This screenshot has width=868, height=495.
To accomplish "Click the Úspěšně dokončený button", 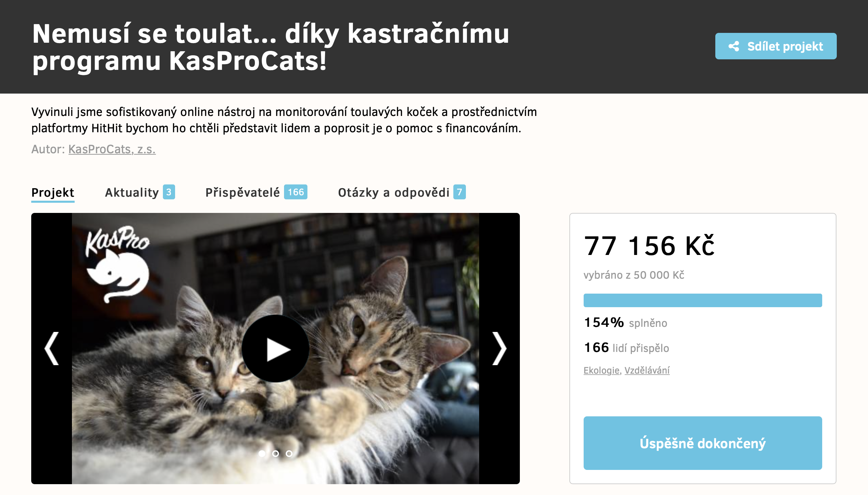I will (703, 443).
